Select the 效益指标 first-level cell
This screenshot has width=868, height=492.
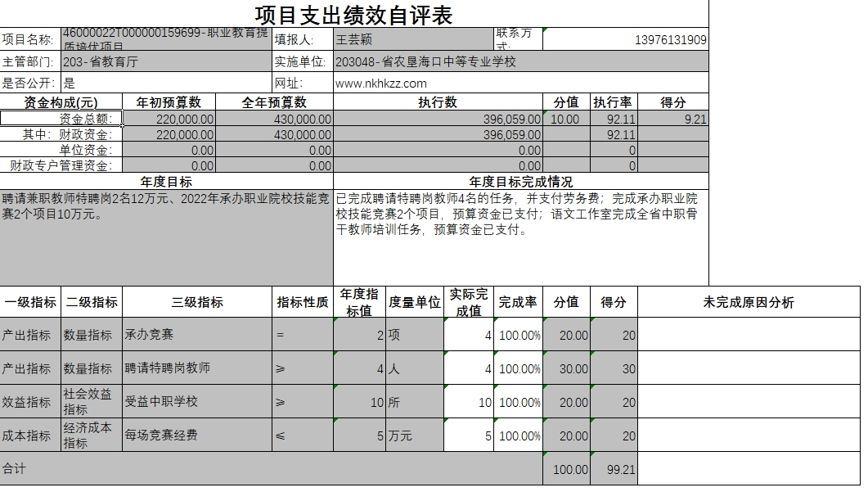[30, 402]
